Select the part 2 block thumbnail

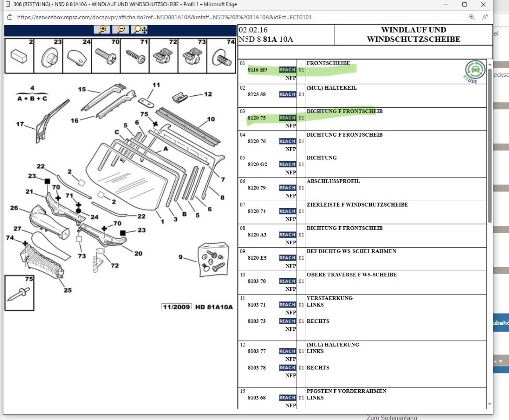[19, 56]
